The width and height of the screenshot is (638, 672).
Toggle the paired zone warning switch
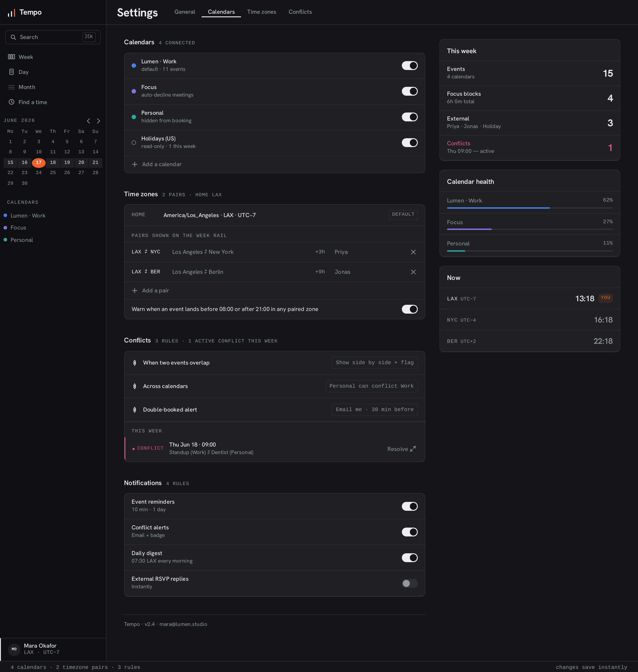(409, 309)
